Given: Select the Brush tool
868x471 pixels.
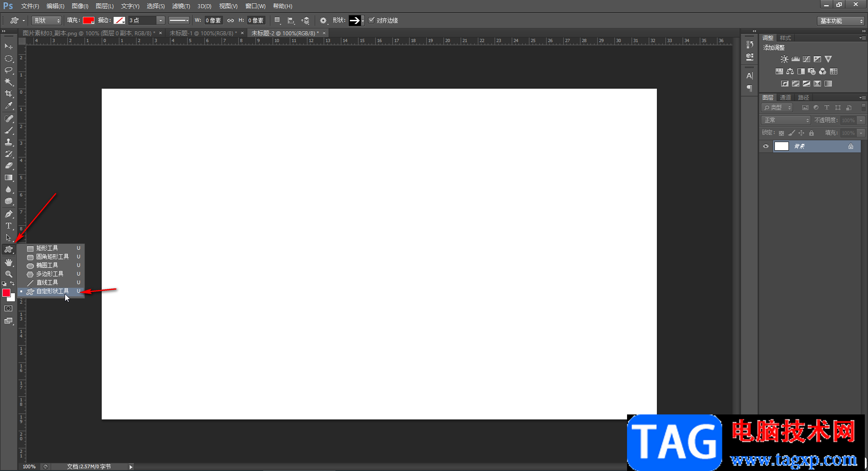Looking at the screenshot, I should tap(9, 130).
